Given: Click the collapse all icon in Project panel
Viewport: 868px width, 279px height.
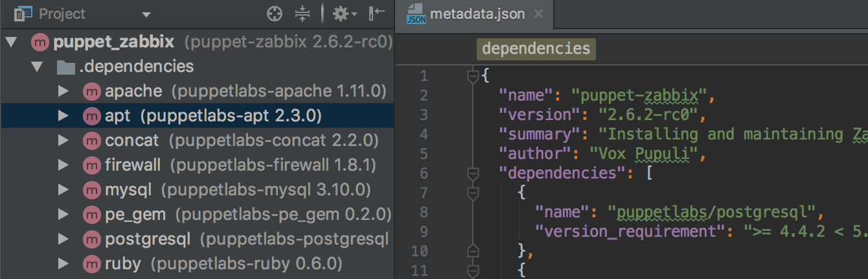Looking at the screenshot, I should [x=303, y=14].
